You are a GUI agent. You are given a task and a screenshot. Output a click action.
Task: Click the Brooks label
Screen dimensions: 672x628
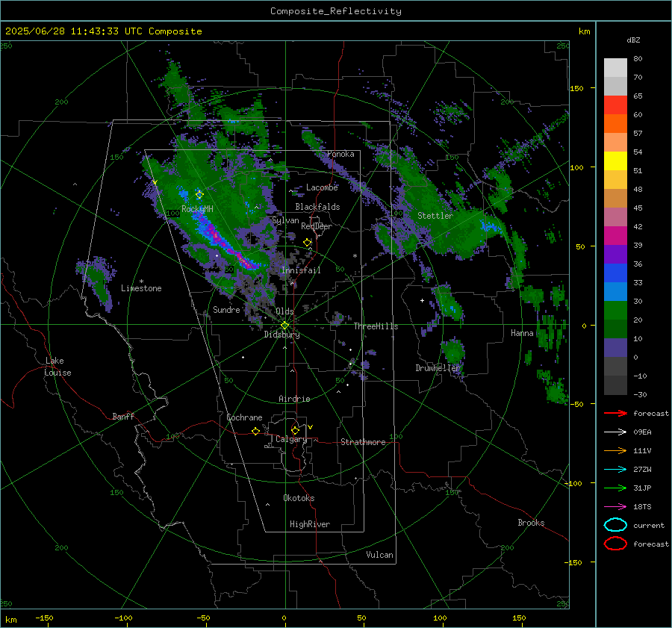(x=531, y=523)
